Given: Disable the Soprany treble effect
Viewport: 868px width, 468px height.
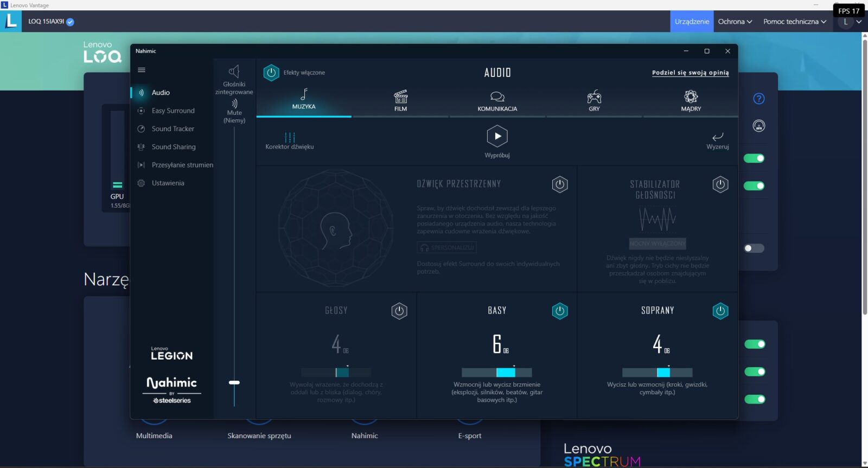Looking at the screenshot, I should point(720,311).
